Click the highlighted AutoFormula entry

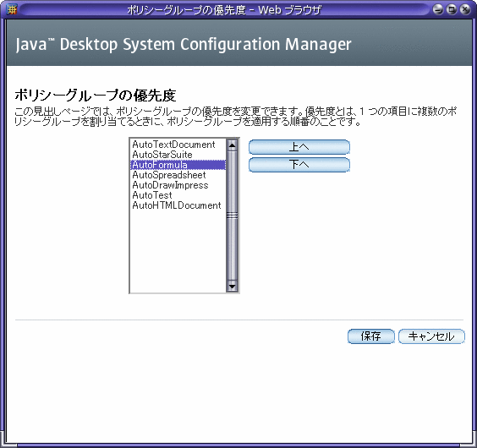coord(178,165)
